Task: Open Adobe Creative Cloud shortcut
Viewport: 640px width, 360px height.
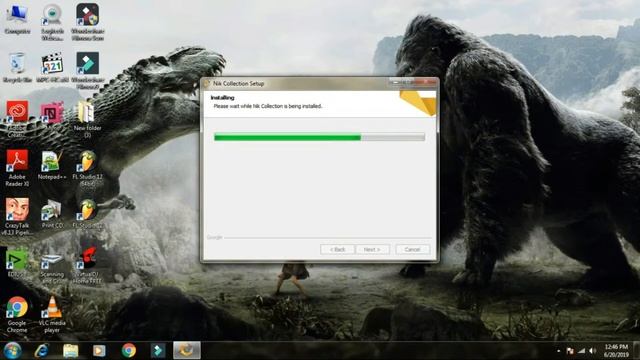Action: tap(17, 119)
